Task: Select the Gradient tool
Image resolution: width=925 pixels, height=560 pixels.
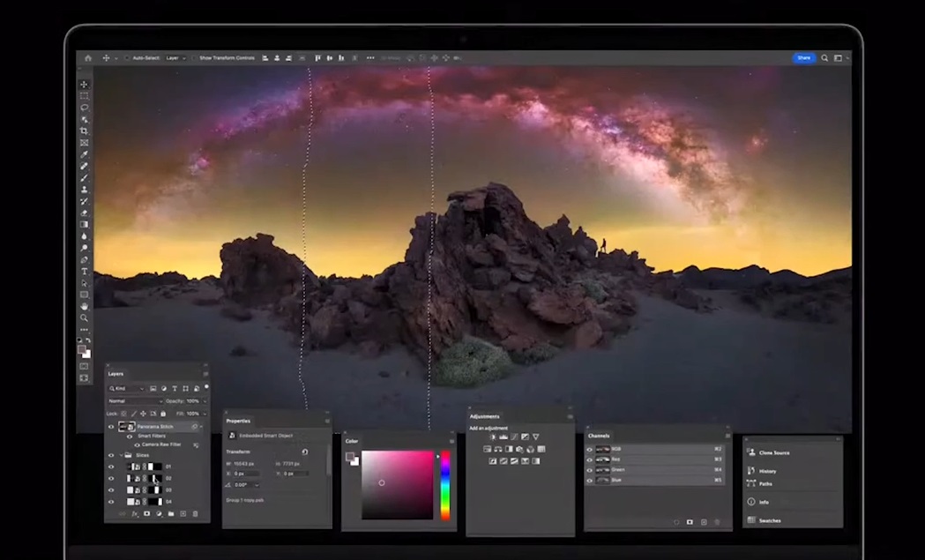Action: tap(85, 224)
